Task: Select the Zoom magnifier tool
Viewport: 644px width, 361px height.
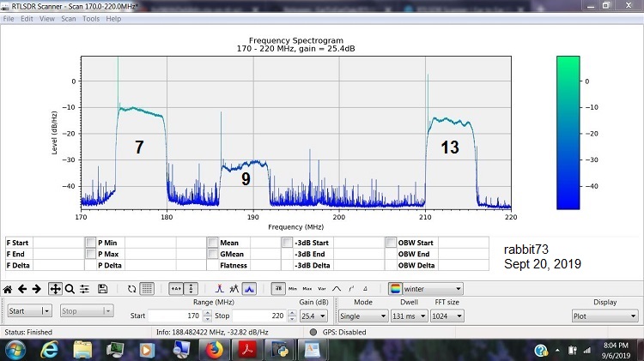Action: (x=70, y=289)
